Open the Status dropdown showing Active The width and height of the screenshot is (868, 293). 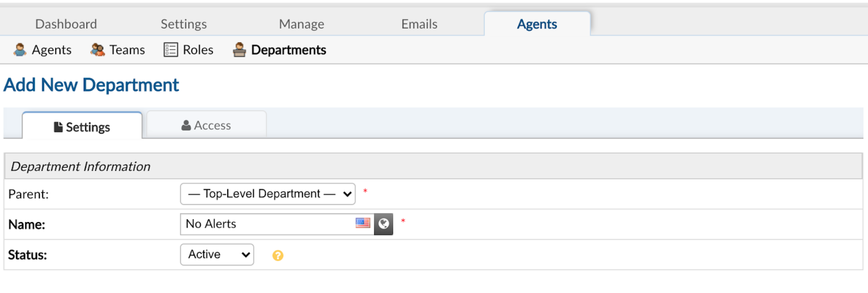(x=217, y=255)
